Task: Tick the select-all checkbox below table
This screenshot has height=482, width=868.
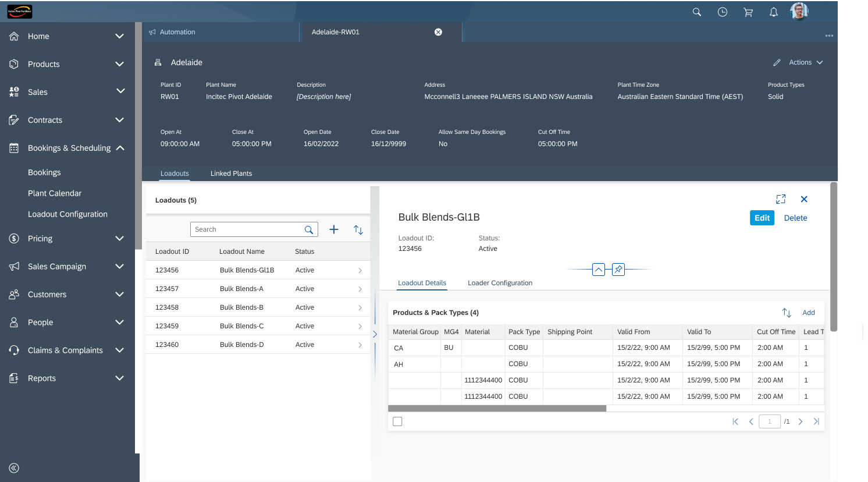Action: point(397,421)
